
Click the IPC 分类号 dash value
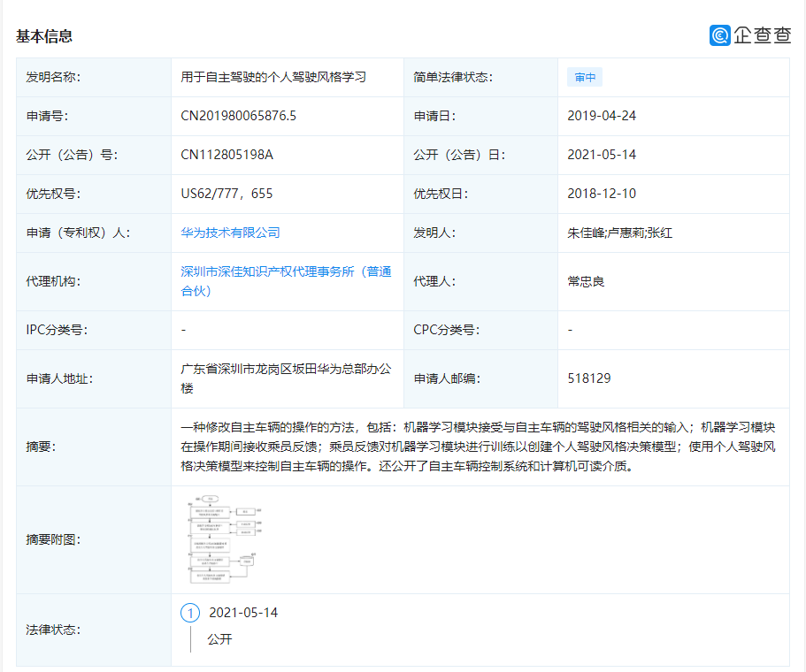point(181,330)
